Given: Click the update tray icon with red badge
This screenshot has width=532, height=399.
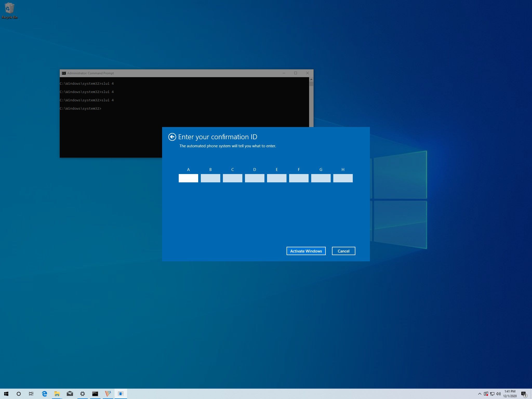Looking at the screenshot, I should tap(486, 394).
